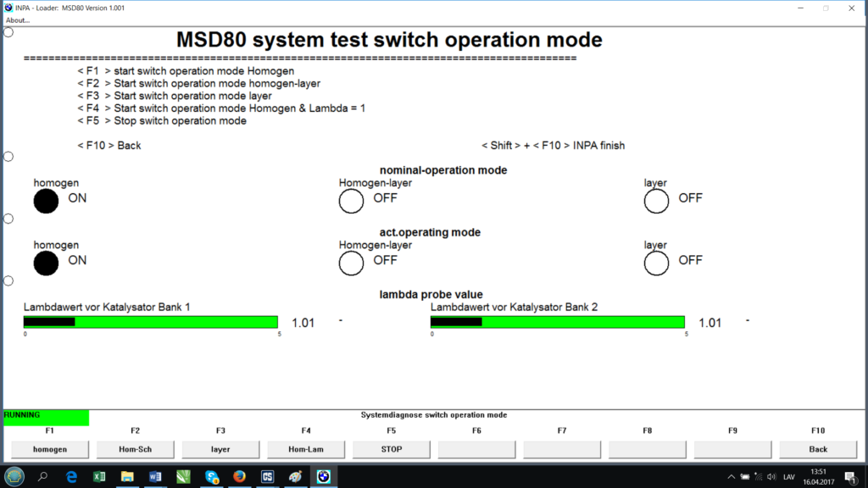
Task: Open File Explorer from taskbar
Action: 127,476
